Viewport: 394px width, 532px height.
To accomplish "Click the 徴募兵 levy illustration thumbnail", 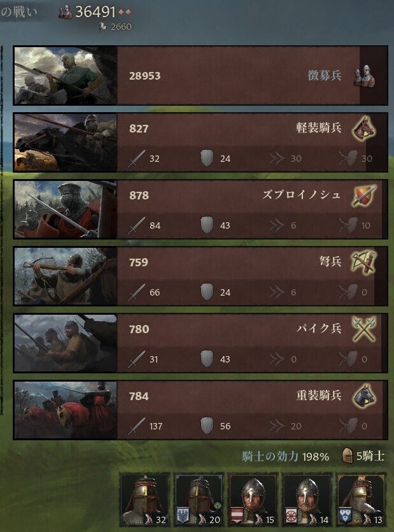I will click(66, 75).
